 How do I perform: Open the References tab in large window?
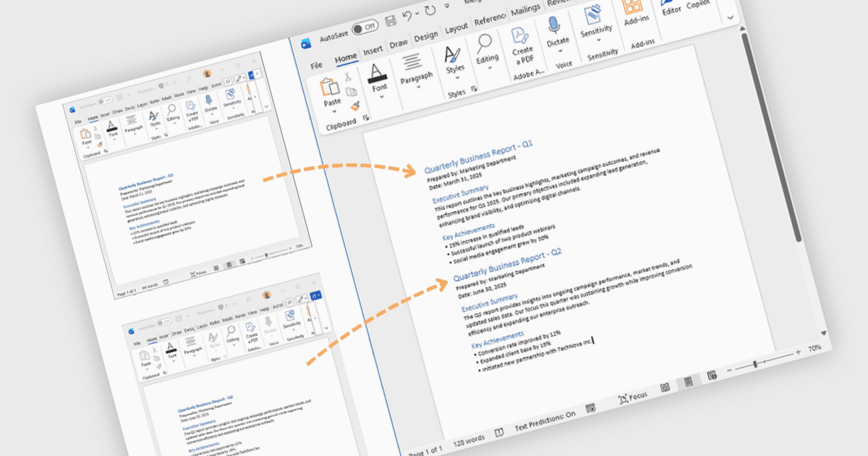(x=490, y=20)
